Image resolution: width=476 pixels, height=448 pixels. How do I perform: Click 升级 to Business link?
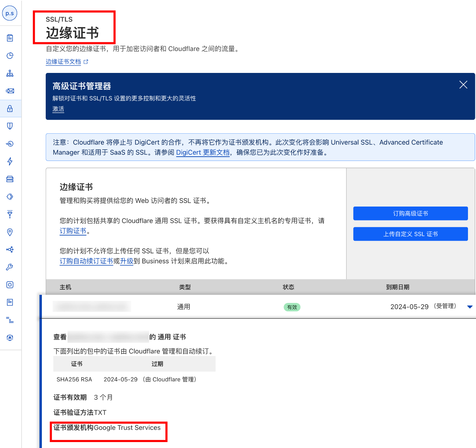point(127,261)
